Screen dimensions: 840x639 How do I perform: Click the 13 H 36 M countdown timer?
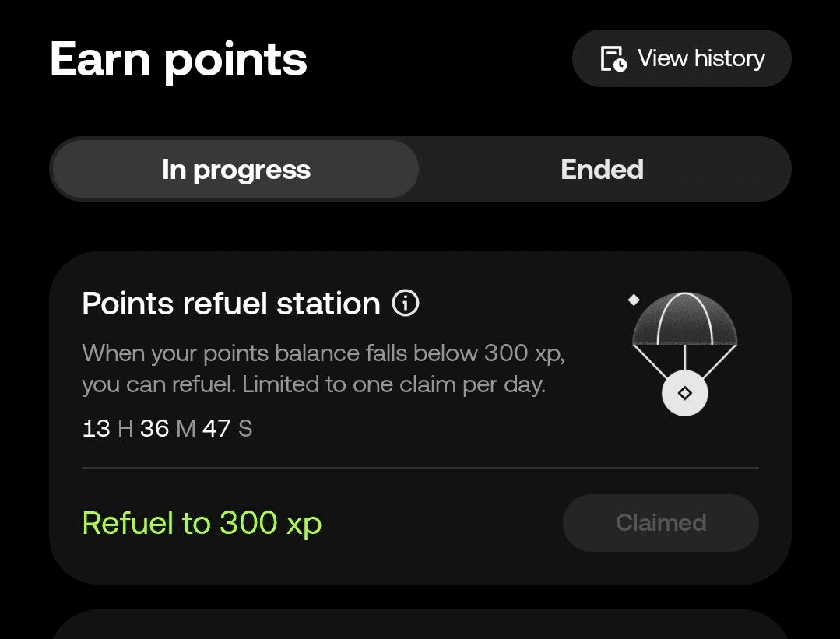pos(167,429)
